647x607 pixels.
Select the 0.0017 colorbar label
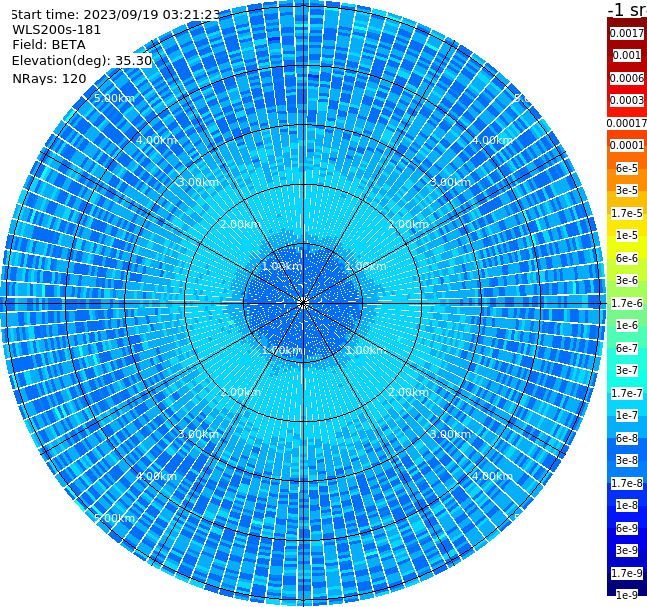pos(627,33)
